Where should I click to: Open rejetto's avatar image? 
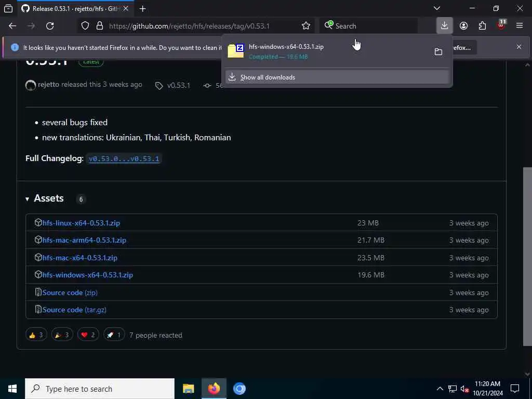pos(31,85)
